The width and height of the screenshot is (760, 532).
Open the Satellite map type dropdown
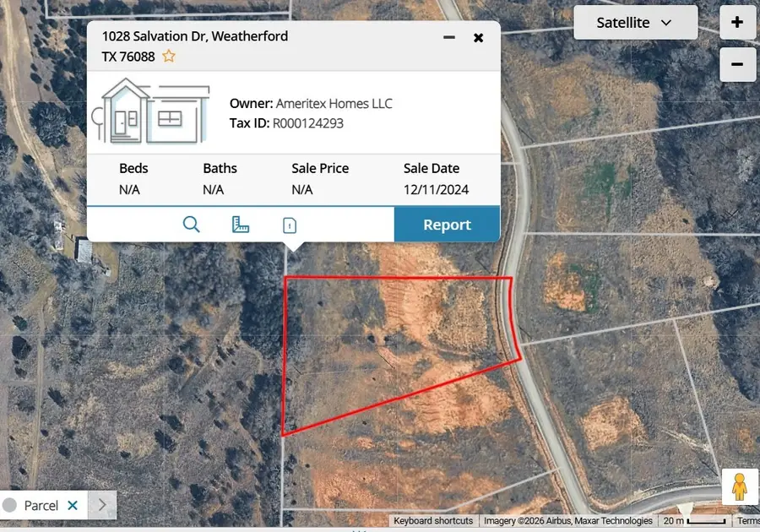pyautogui.click(x=635, y=23)
